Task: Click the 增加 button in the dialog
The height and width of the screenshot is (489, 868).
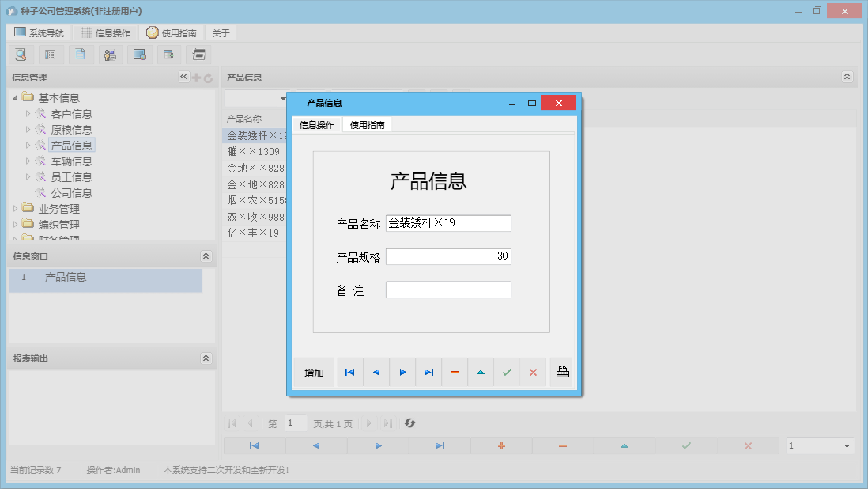Action: [x=313, y=371]
